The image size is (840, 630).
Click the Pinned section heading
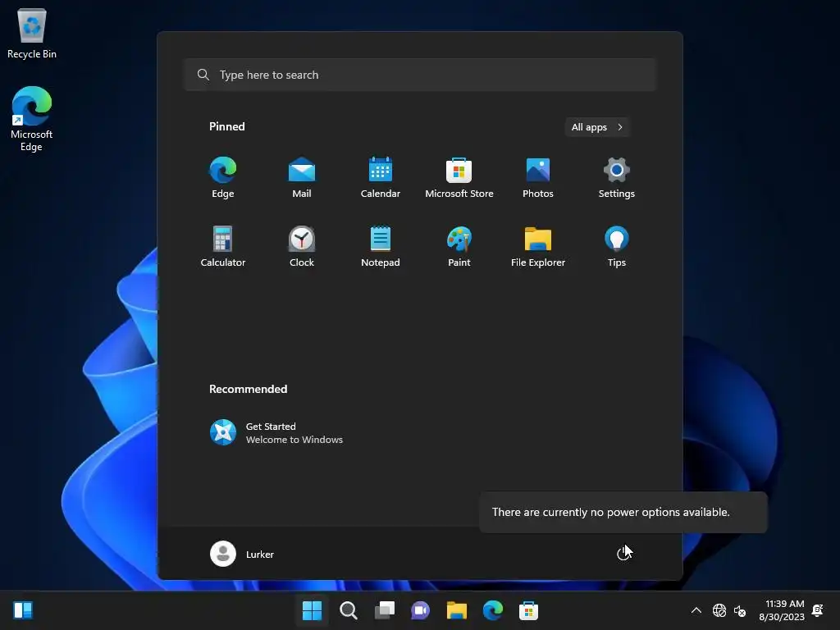pos(226,126)
